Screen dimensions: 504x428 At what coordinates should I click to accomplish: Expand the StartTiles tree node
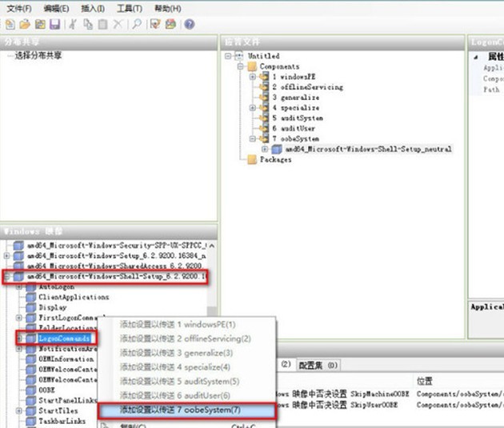(20, 410)
